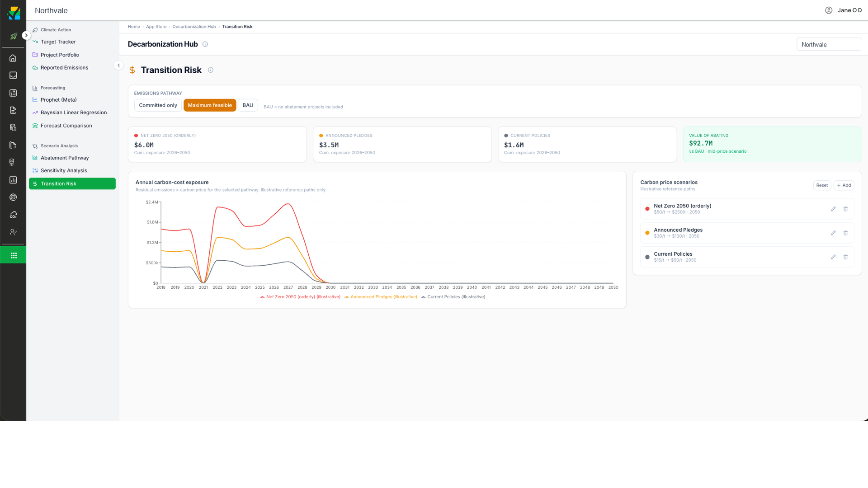Click the app logo at top left
The height and width of the screenshot is (488, 868).
(x=14, y=13)
